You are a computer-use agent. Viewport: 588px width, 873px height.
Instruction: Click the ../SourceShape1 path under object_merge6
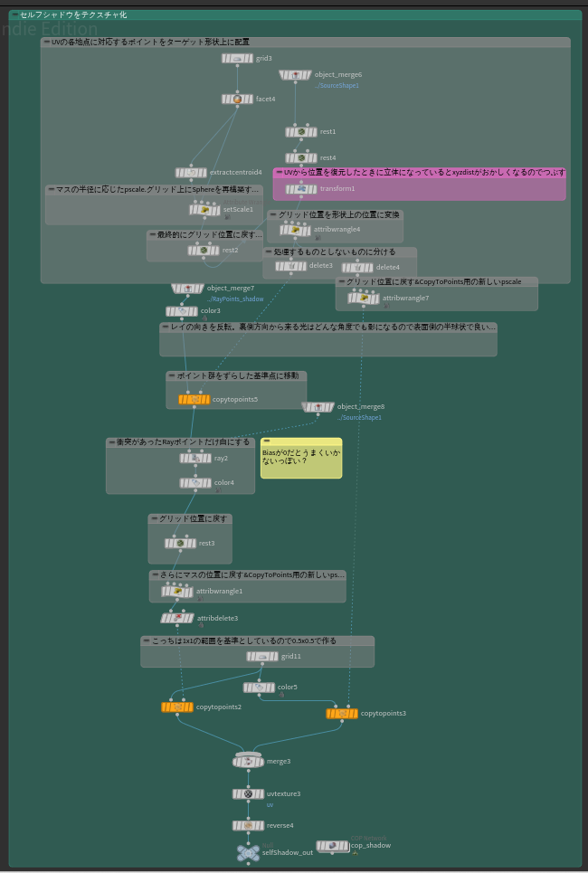point(337,86)
